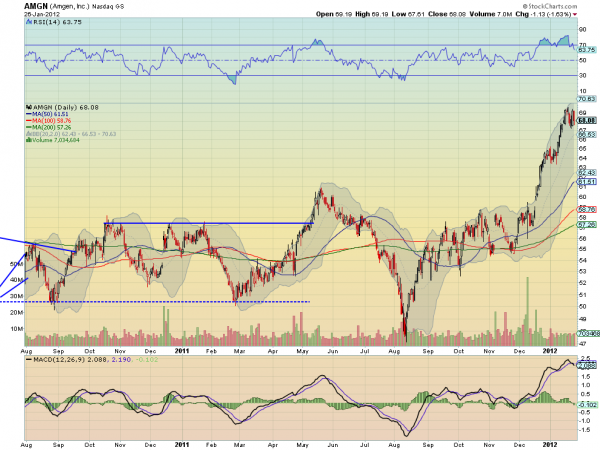
Task: Click Jun on the MACD panel date axis
Action: point(333,445)
